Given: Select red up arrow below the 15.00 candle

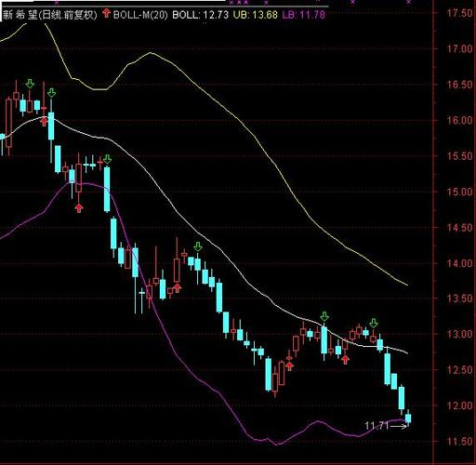Looking at the screenshot, I should 79,208.
